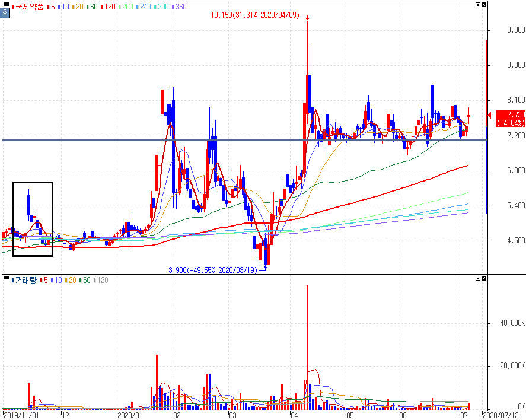Click the 05 month date axis label
The width and height of the screenshot is (526, 420).
pyautogui.click(x=350, y=415)
